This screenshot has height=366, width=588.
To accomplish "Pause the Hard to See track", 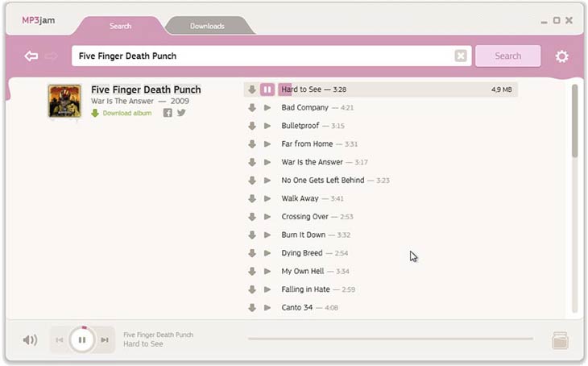I will (x=267, y=89).
